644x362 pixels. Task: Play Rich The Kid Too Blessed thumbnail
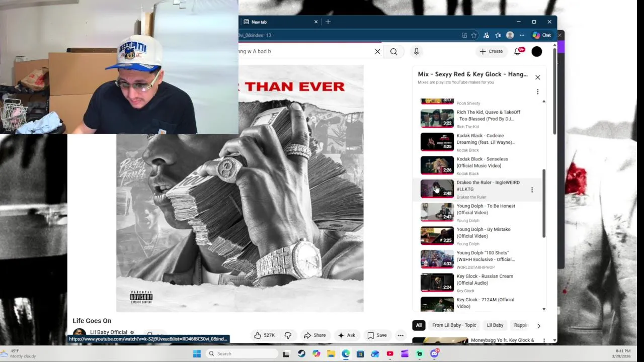tap(437, 118)
